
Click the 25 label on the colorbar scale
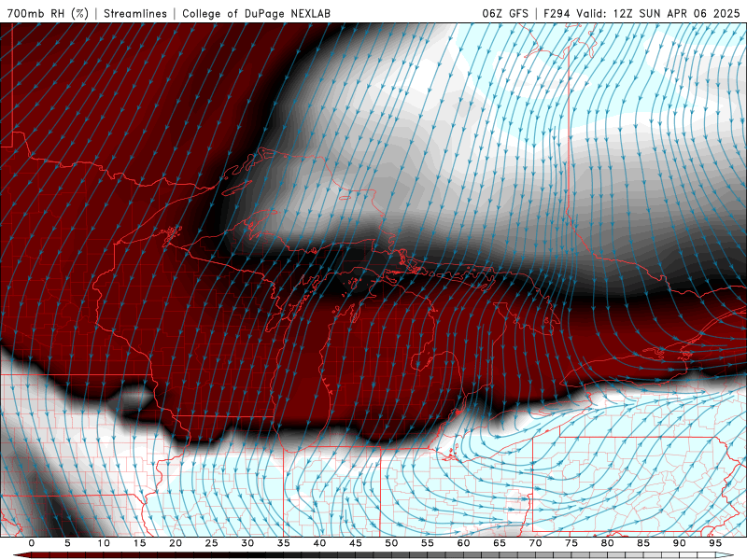(x=212, y=543)
